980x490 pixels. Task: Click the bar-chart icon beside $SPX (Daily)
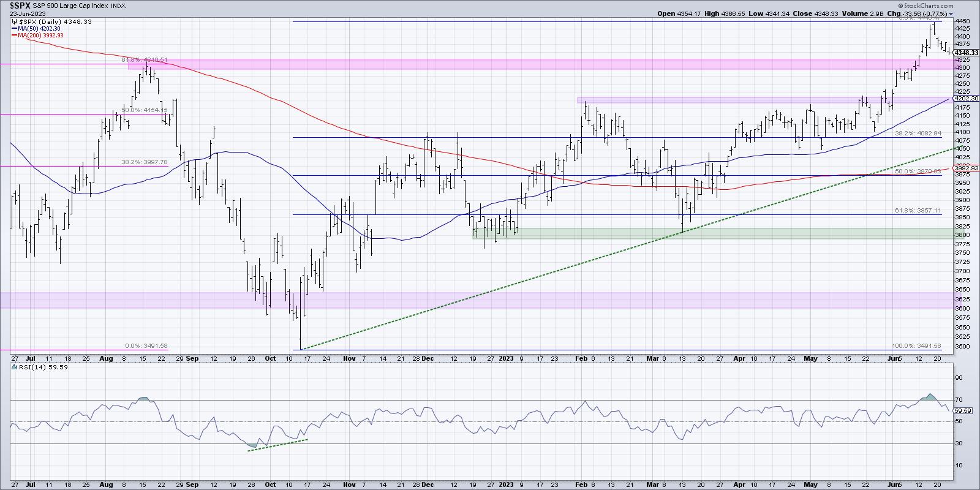tap(14, 21)
